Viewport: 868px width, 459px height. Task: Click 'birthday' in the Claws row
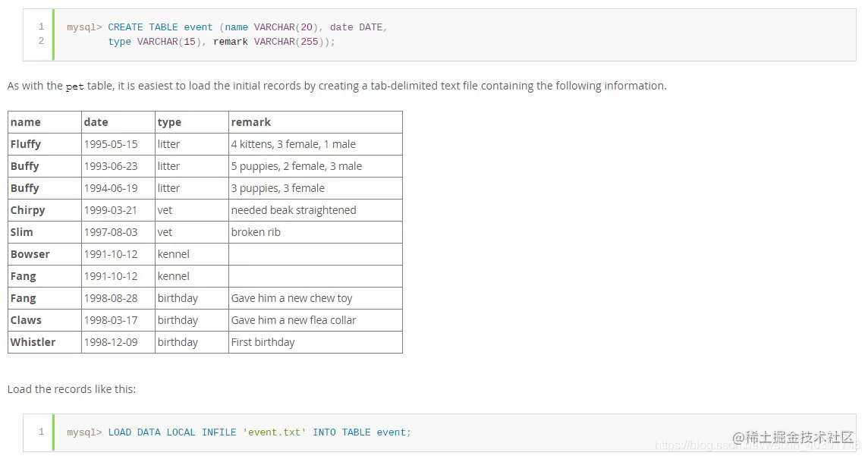point(178,320)
